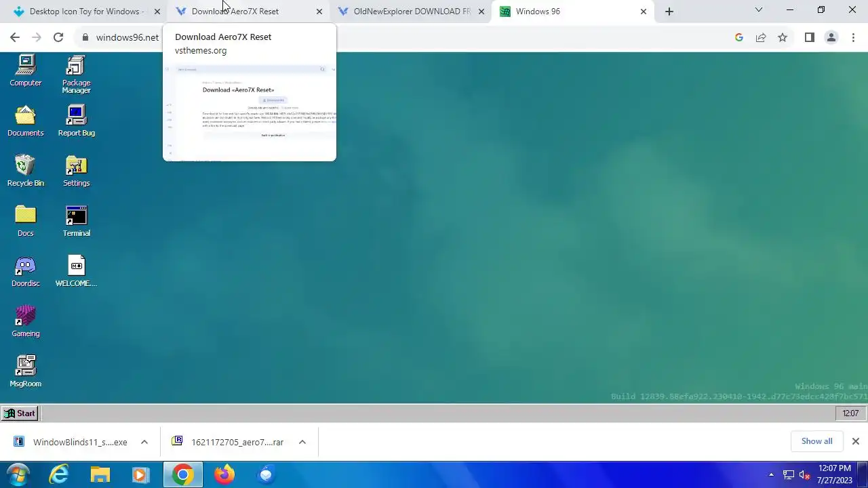
Task: Open the WELCOME markdown file icon
Action: [x=76, y=272]
